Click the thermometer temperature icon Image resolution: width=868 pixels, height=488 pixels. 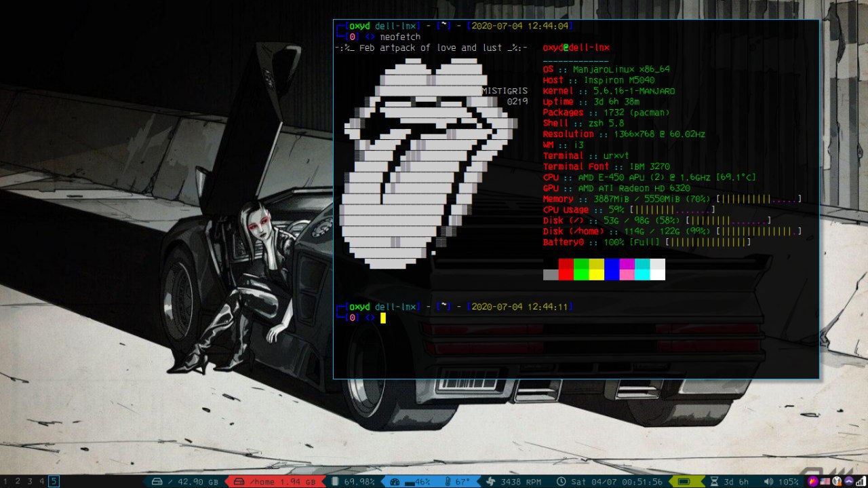click(448, 481)
